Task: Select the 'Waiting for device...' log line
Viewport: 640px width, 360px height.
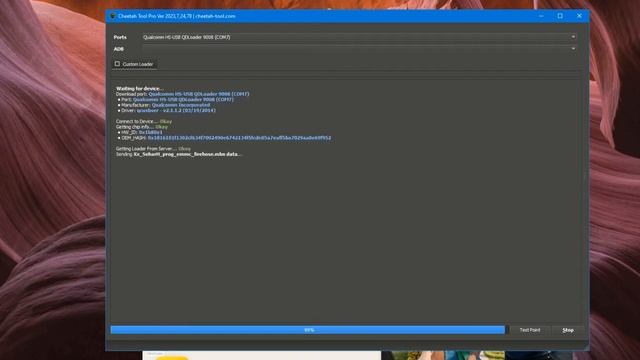Action: pyautogui.click(x=140, y=88)
